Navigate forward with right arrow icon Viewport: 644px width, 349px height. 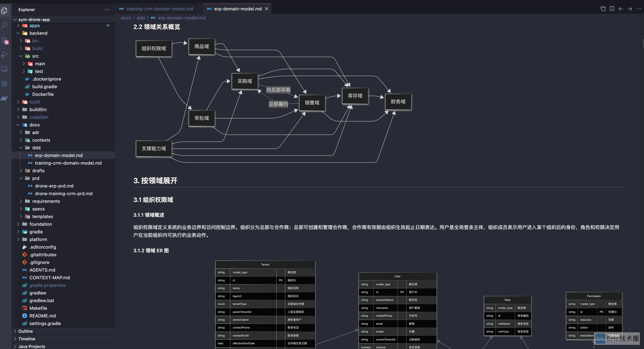click(630, 9)
